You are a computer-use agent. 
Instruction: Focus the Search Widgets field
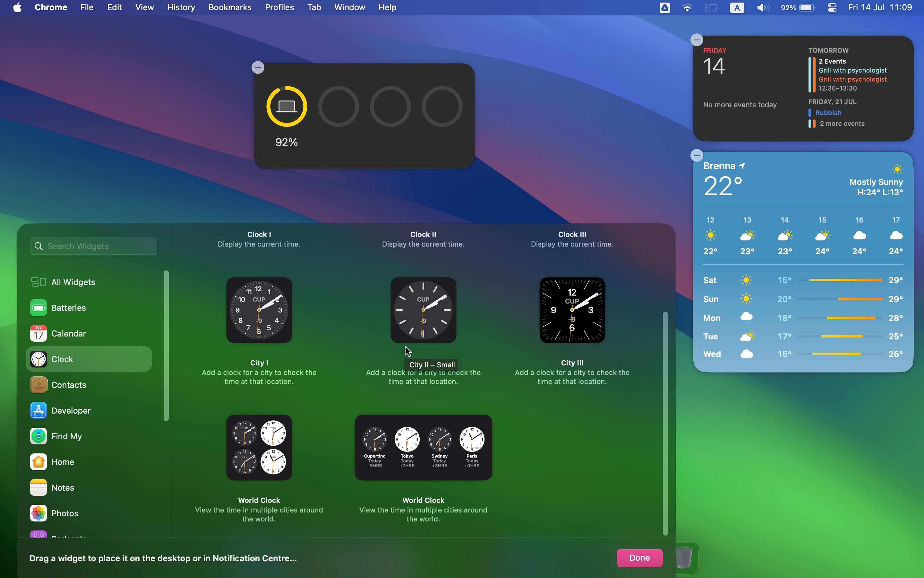(94, 246)
